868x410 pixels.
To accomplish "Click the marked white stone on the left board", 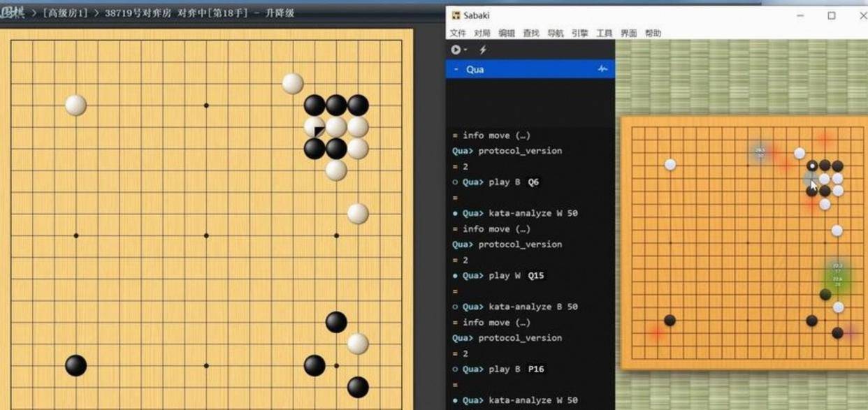I will [314, 127].
